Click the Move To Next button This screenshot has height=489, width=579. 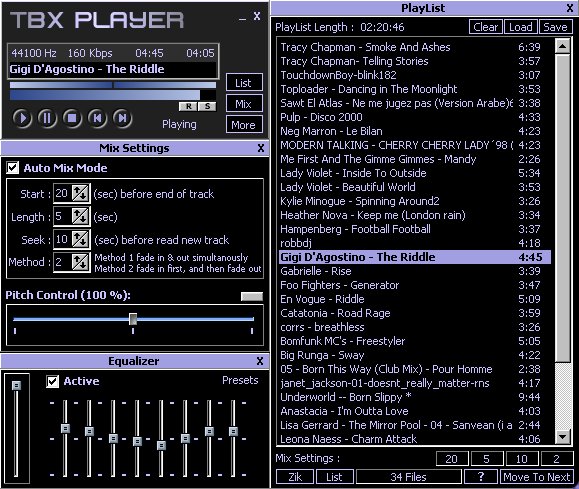click(x=537, y=477)
